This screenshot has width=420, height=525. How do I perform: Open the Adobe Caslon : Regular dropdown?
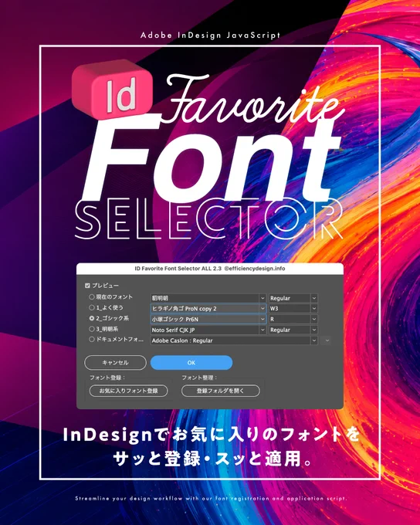234,340
